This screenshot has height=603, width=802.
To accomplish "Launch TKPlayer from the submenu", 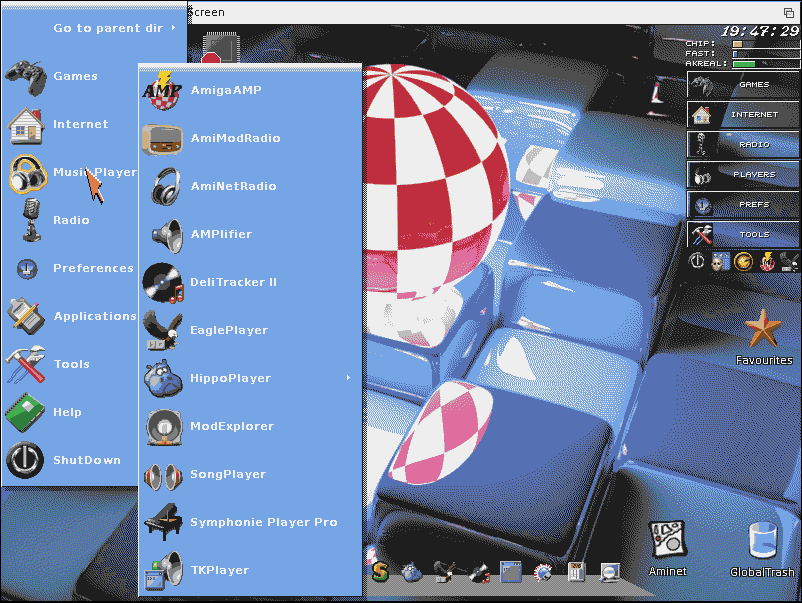I will click(250, 571).
